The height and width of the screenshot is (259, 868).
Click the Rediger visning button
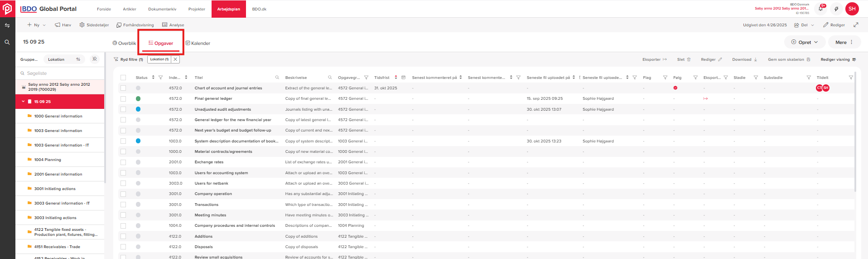tap(838, 59)
